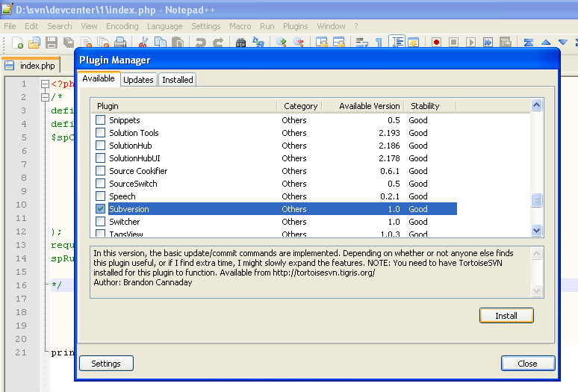Click the Close button in Plugin Manager
Screen dimensions: 578x392
[527, 364]
